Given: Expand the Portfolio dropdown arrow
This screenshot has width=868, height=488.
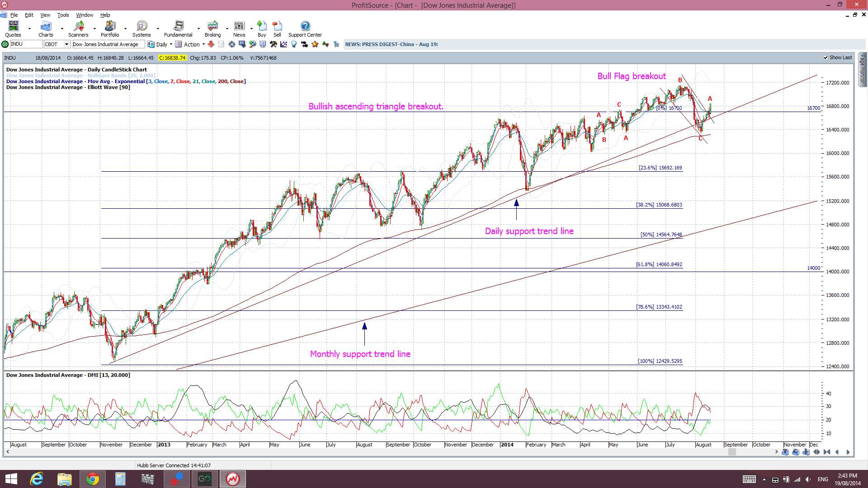Looking at the screenshot, I should point(126,28).
